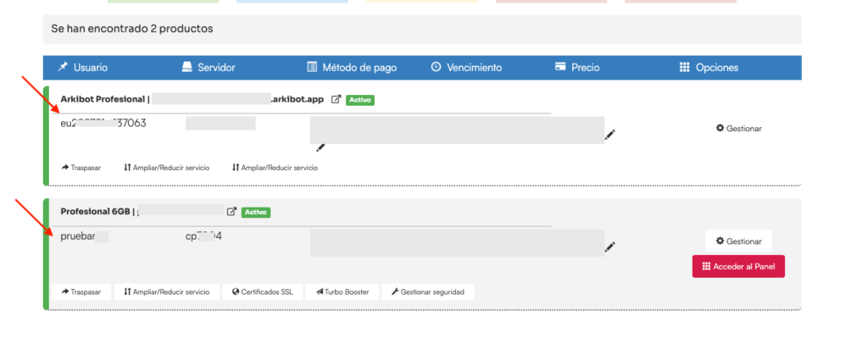Click the Servidor column header
The width and height of the screenshot is (868, 338).
[209, 68]
